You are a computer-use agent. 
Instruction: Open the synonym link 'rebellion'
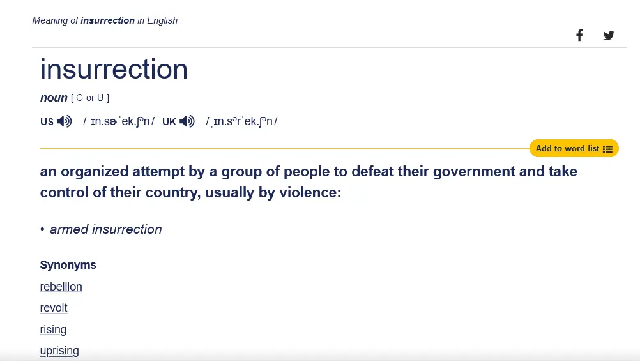pos(61,287)
